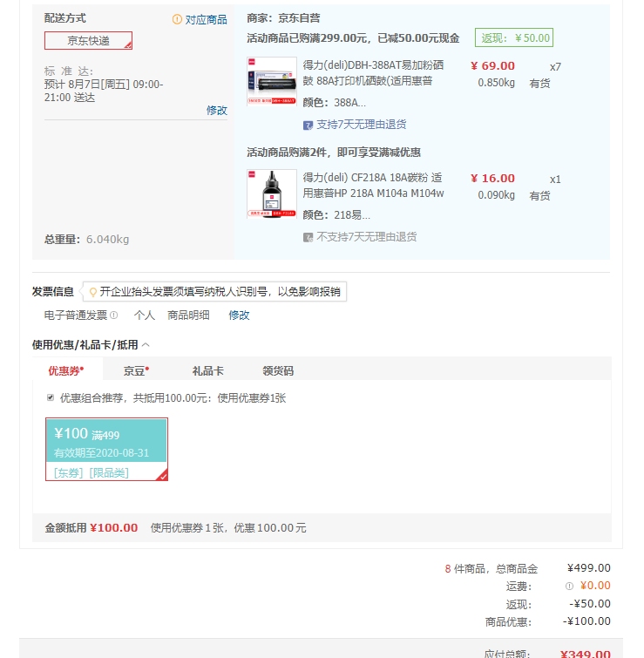This screenshot has height=658, width=644.
Task: Click the ¥69.00 price text
Action: coord(492,66)
